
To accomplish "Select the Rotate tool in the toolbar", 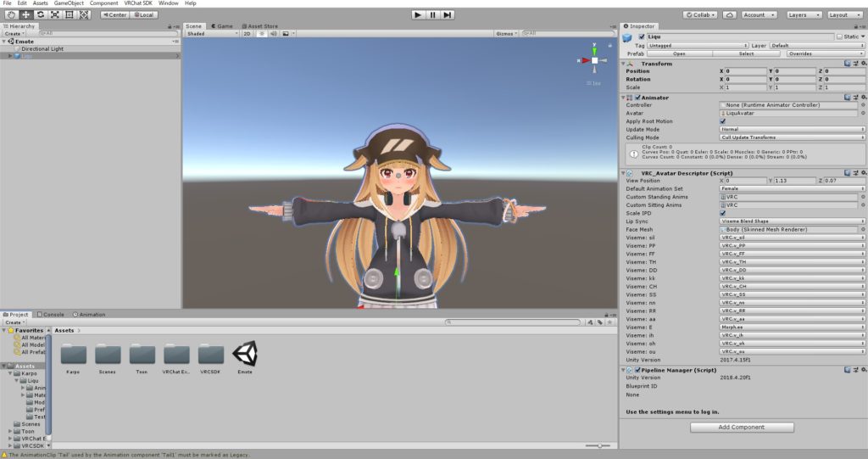I will (41, 15).
